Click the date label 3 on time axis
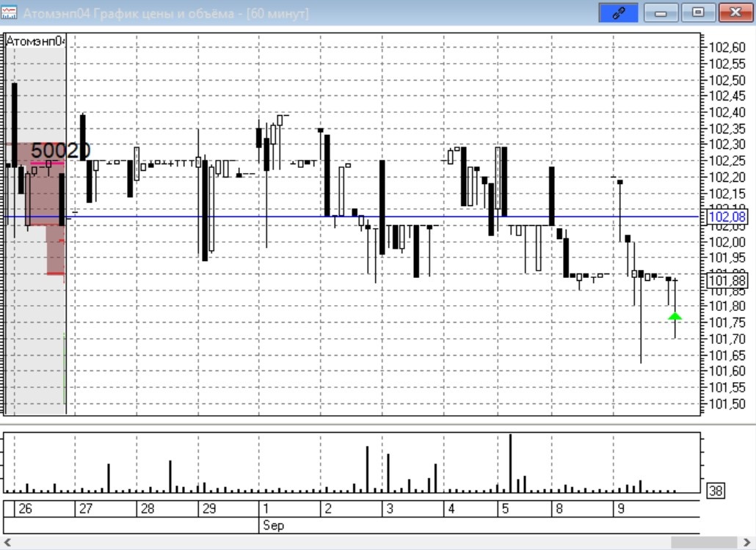The width and height of the screenshot is (756, 550). (x=390, y=509)
